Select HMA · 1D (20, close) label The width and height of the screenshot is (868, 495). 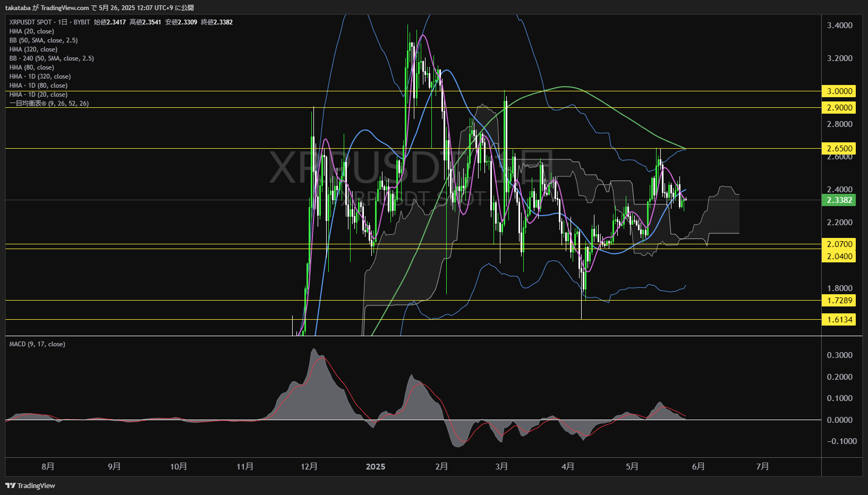(x=38, y=95)
